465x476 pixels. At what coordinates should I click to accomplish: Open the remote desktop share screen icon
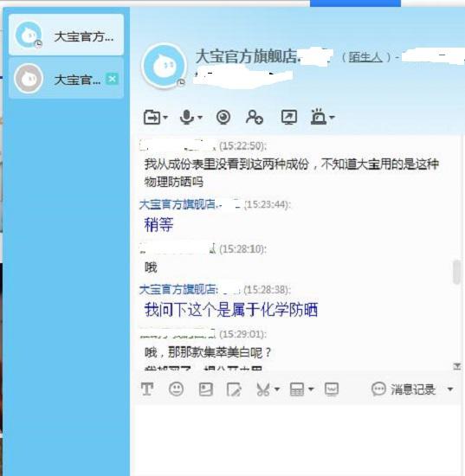pyautogui.click(x=289, y=117)
